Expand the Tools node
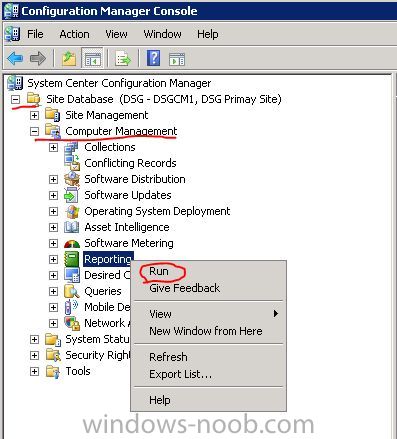 pos(34,371)
